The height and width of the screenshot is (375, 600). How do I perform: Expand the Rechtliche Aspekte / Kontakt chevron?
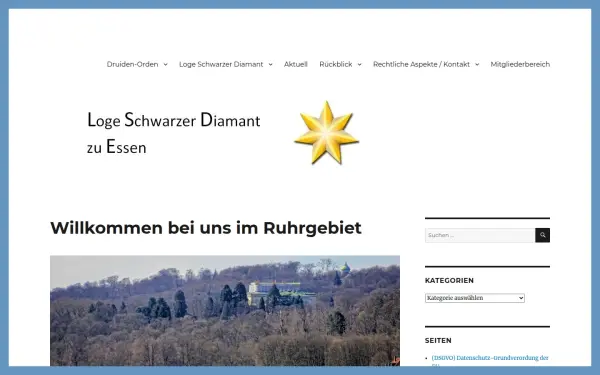click(x=477, y=65)
